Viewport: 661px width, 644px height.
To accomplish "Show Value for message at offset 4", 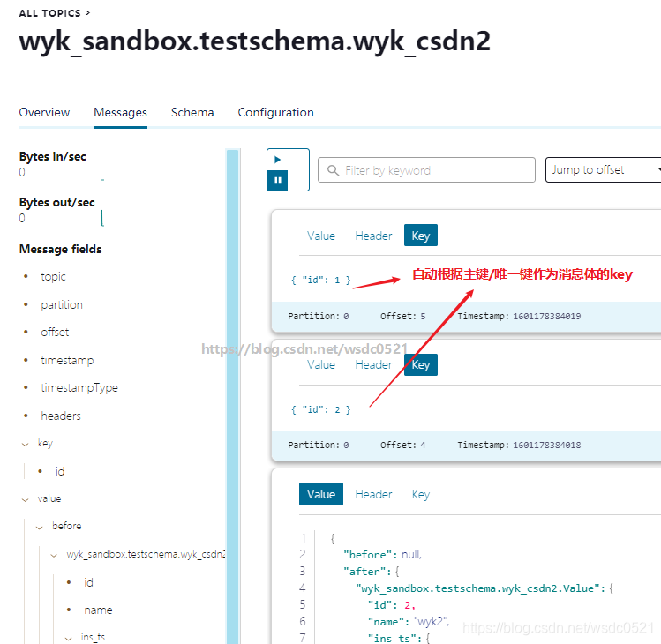I will 321,364.
